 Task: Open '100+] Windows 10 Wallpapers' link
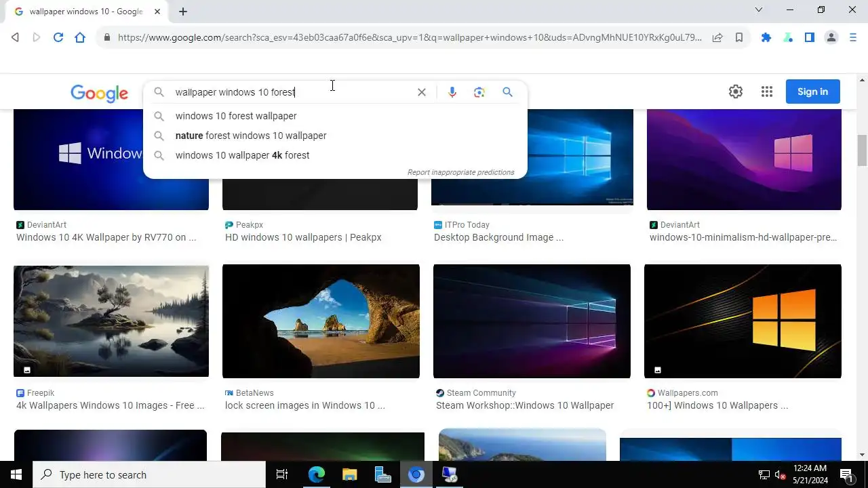(x=717, y=405)
